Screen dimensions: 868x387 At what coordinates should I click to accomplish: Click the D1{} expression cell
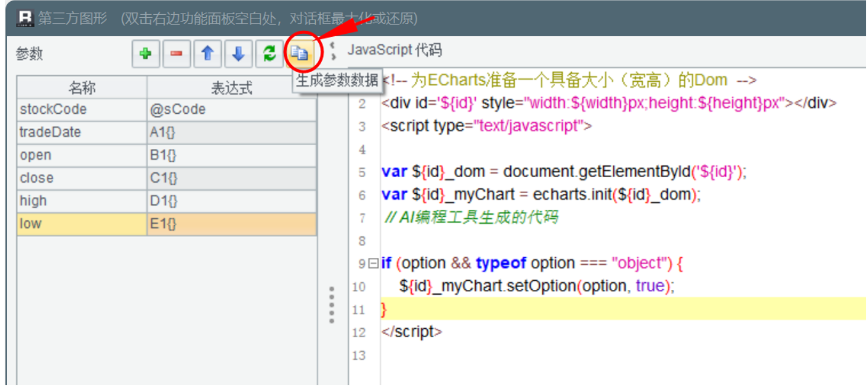tap(232, 202)
